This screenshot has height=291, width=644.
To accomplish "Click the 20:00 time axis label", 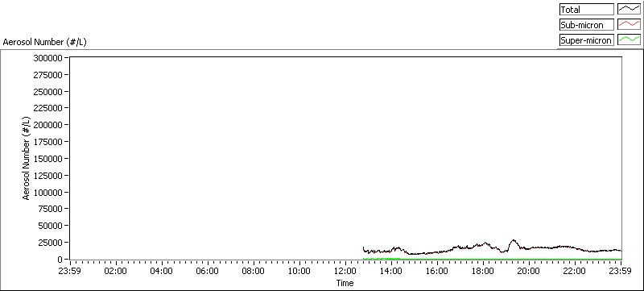I will (530, 271).
